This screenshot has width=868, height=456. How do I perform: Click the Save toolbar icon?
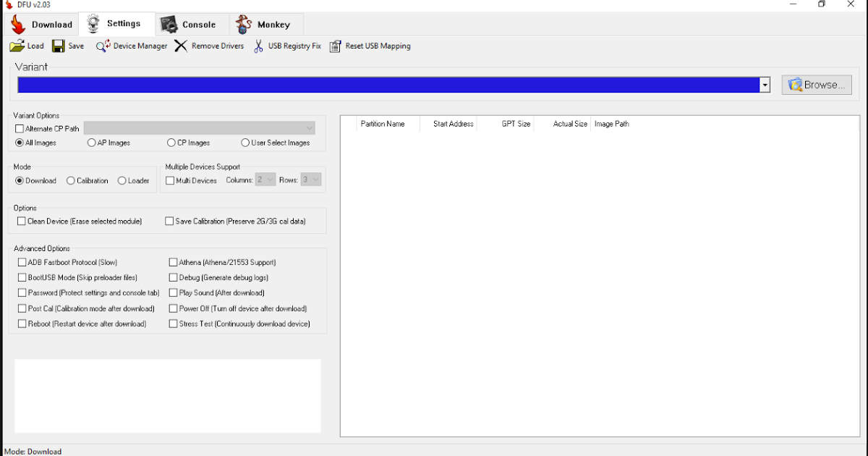pyautogui.click(x=67, y=46)
